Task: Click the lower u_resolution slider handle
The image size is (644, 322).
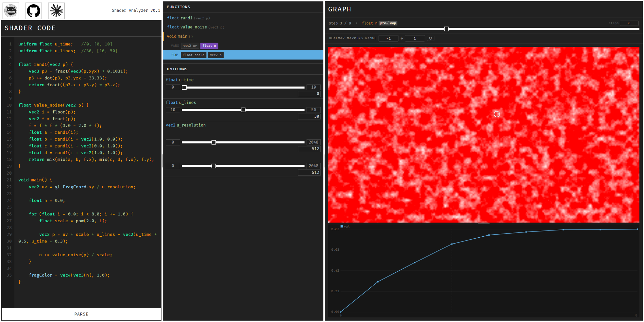Action: [x=214, y=166]
